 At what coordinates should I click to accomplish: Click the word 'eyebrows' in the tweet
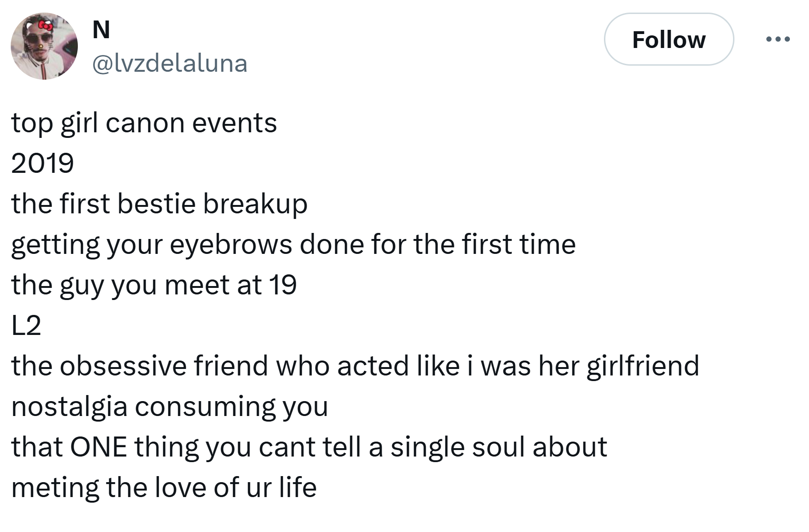coord(230,246)
